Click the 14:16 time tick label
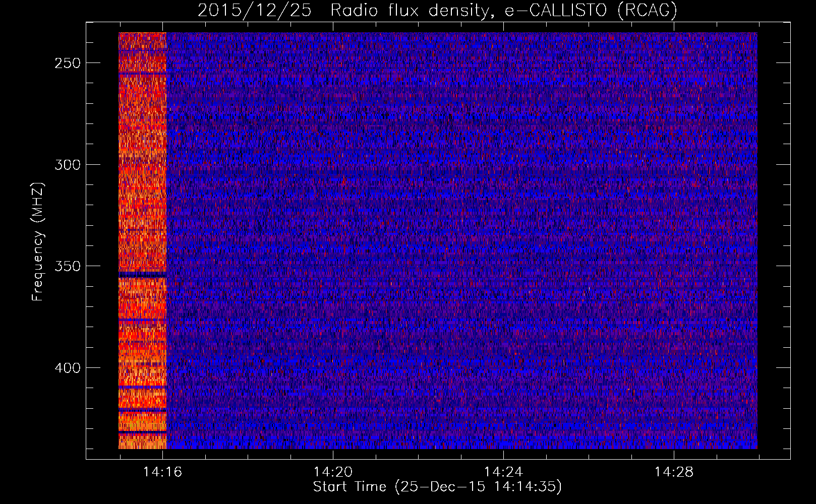Image resolution: width=816 pixels, height=504 pixels. point(162,472)
